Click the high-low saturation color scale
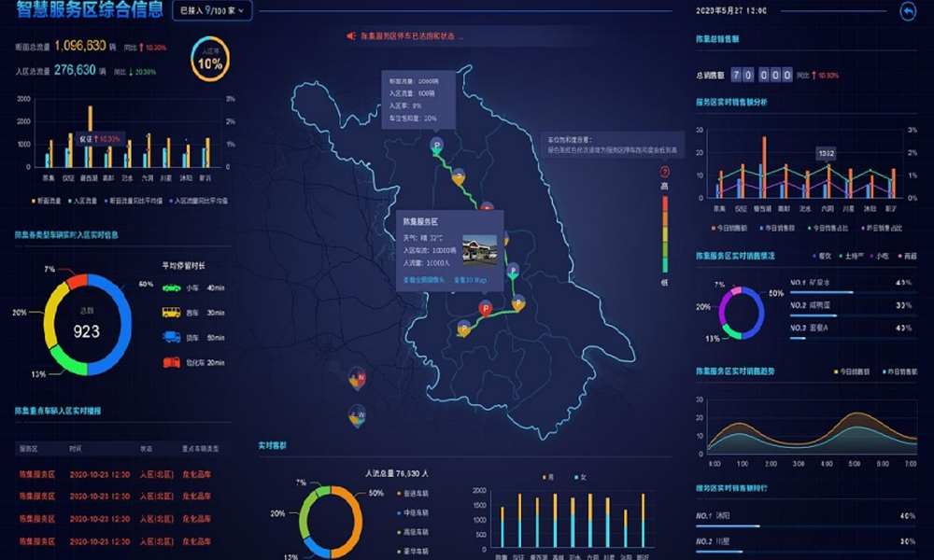 point(665,234)
